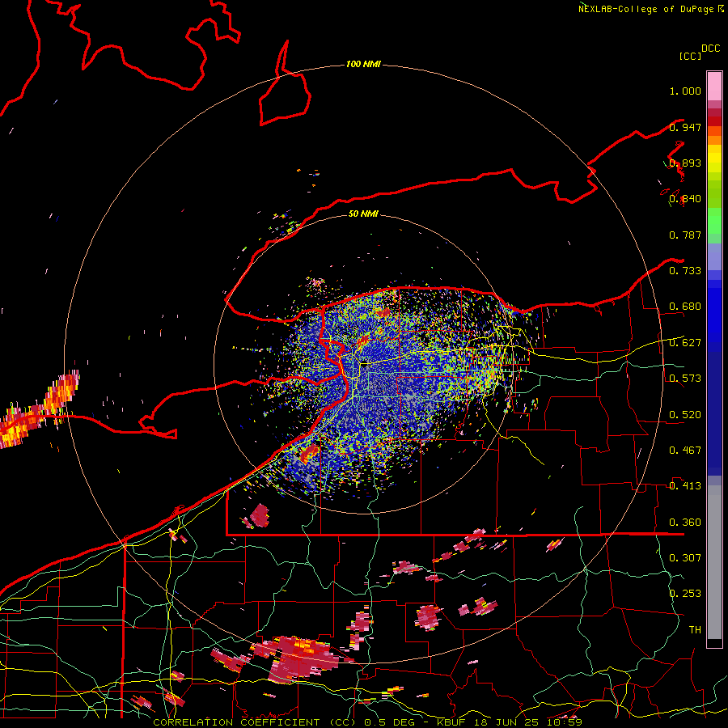Screen dimensions: 728x728
Task: Click the 100 NMI range ring label
Action: [363, 64]
